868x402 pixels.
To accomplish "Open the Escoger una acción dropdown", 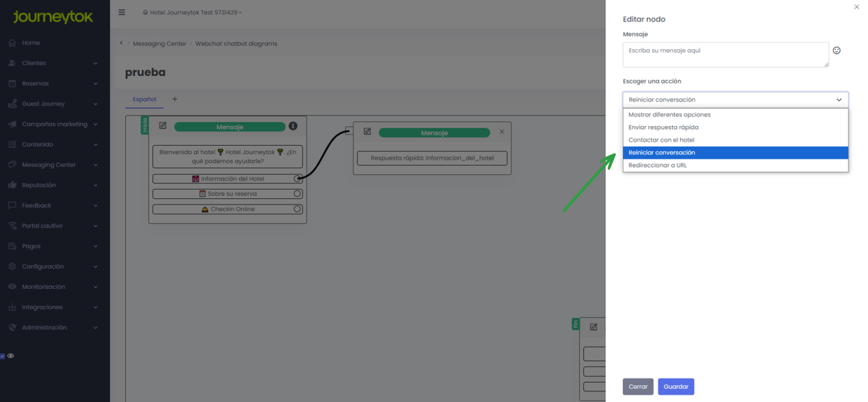I will click(x=735, y=100).
